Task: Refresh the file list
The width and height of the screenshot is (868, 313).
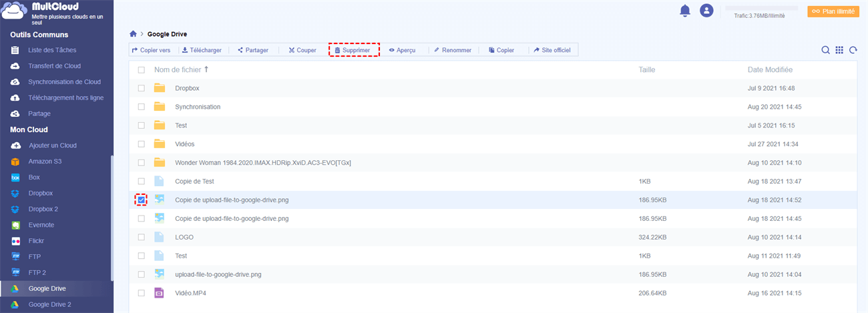Action: (853, 50)
